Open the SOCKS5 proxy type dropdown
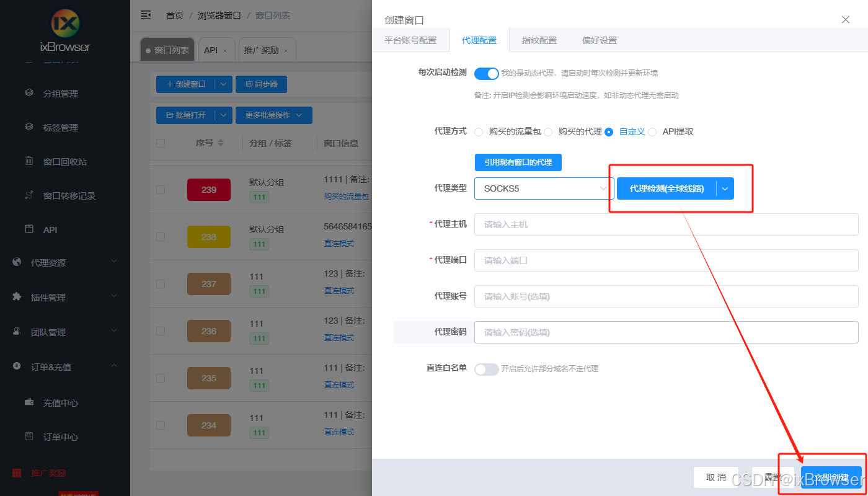 coord(544,188)
